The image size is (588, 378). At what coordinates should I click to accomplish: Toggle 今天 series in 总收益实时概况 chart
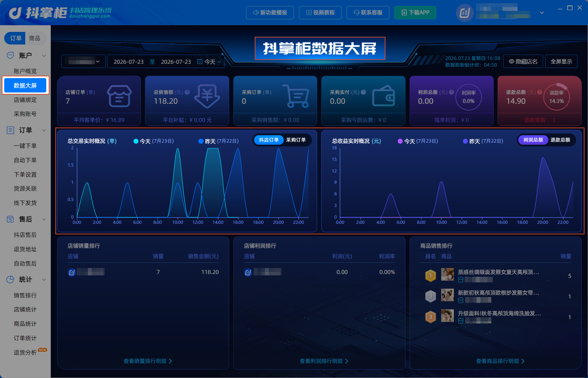click(418, 141)
